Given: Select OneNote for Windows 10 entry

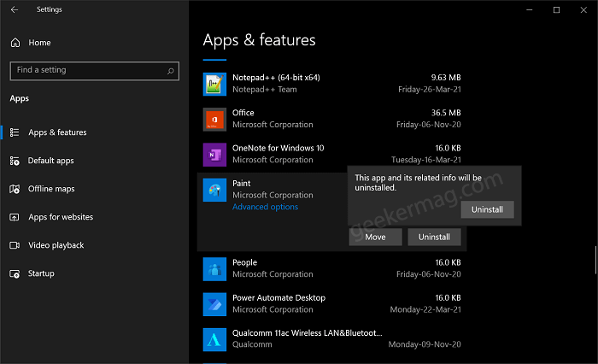Looking at the screenshot, I should click(x=331, y=154).
